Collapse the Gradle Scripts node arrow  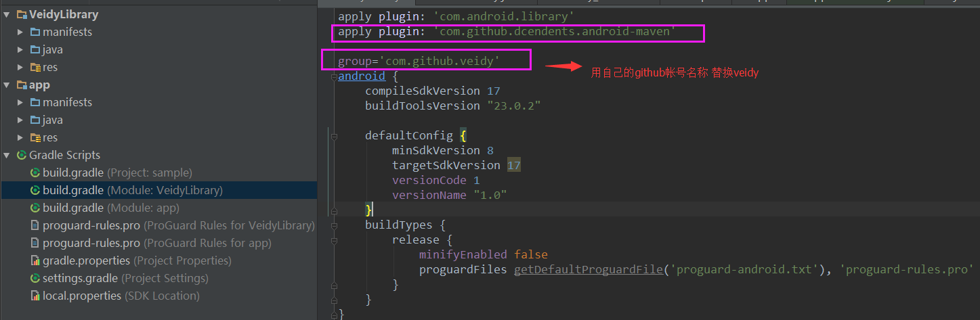[7, 155]
